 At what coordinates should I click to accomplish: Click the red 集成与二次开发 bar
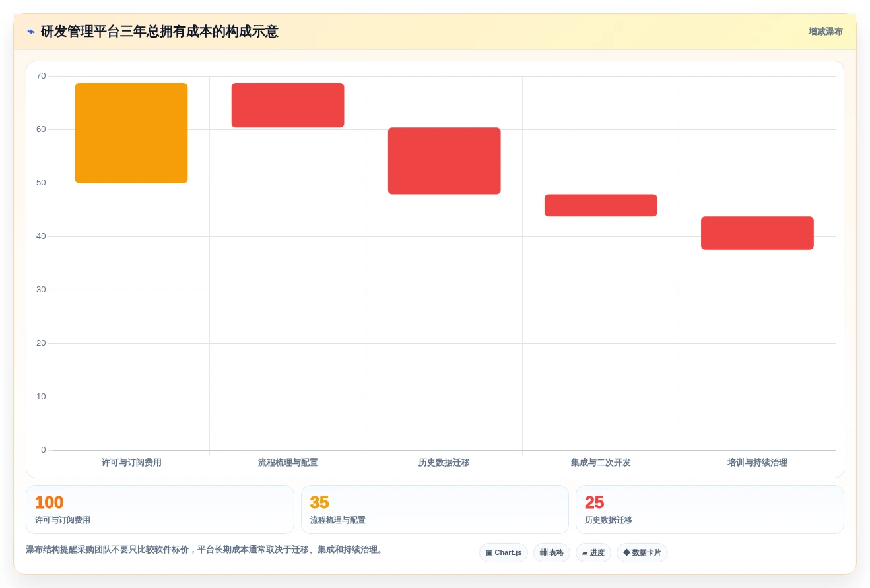[601, 205]
